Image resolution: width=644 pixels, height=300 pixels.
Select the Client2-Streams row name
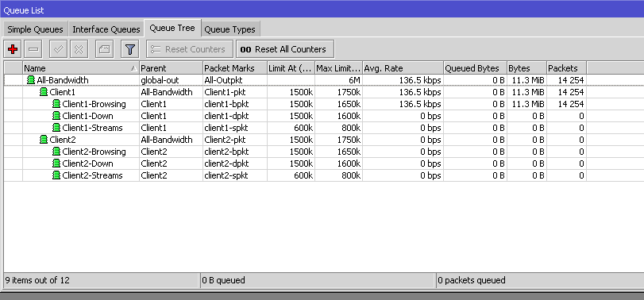coord(92,175)
